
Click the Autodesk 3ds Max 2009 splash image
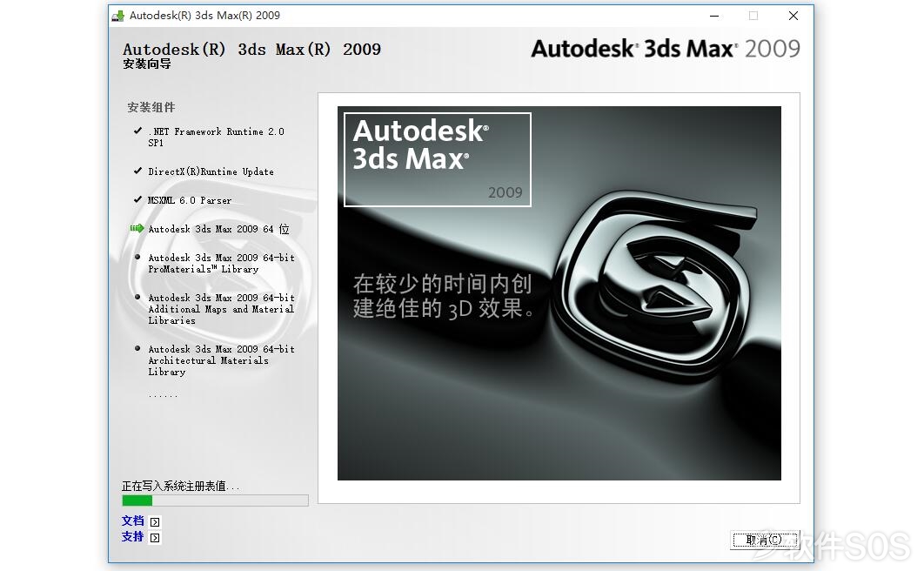point(559,292)
